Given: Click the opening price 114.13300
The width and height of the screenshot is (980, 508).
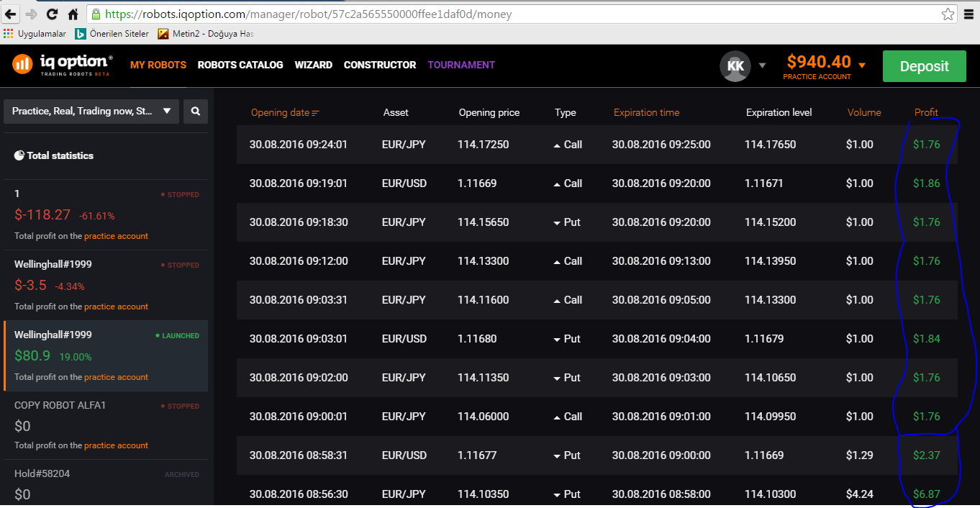Looking at the screenshot, I should [484, 261].
